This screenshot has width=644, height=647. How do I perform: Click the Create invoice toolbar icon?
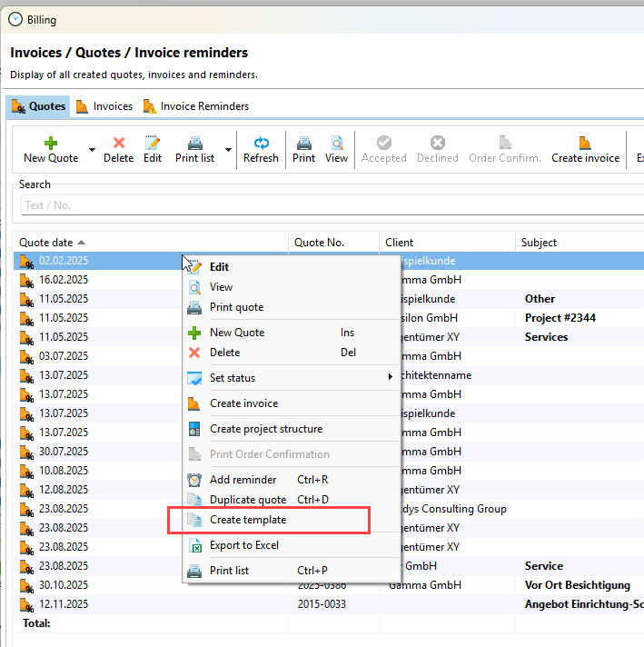[585, 144]
